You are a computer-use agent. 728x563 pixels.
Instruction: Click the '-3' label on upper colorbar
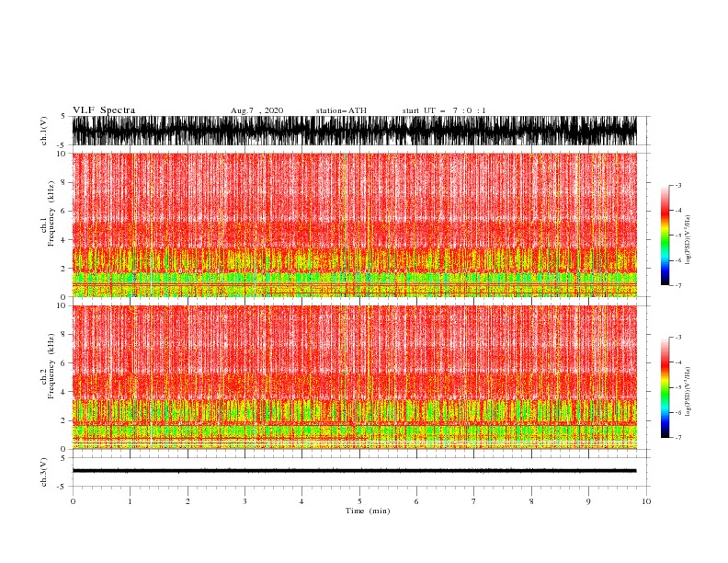pos(678,185)
